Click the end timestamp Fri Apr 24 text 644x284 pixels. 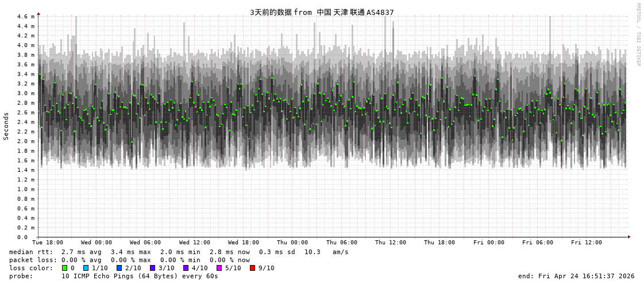(576, 276)
